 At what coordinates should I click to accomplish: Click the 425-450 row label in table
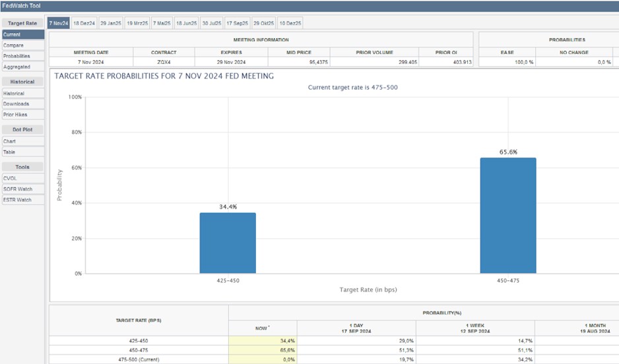click(x=139, y=341)
